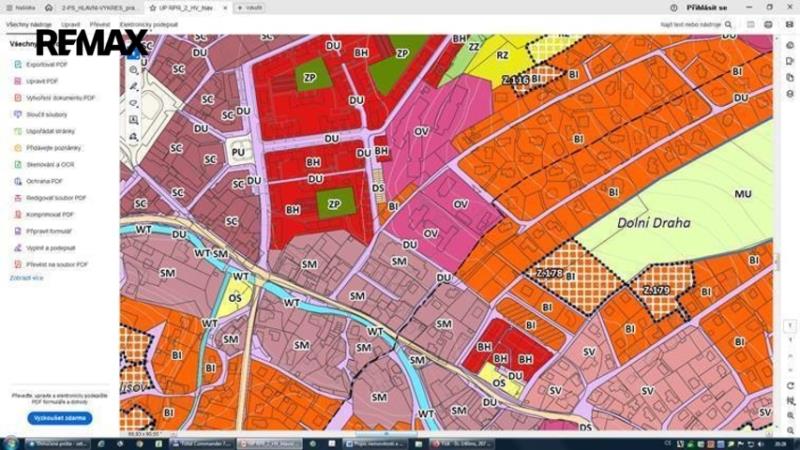Choose Skenování a OCR tool
The image size is (800, 450).
[x=50, y=164]
